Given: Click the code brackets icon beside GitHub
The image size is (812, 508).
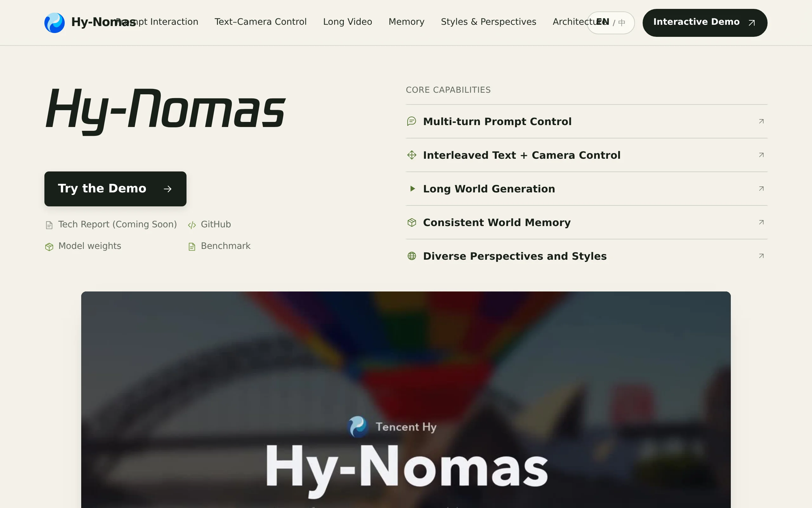Looking at the screenshot, I should 192,225.
